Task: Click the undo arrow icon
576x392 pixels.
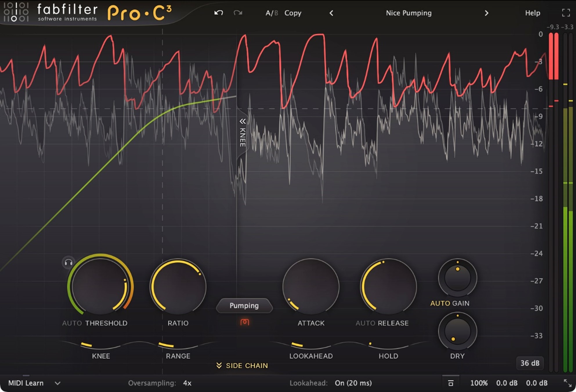Action: [219, 13]
